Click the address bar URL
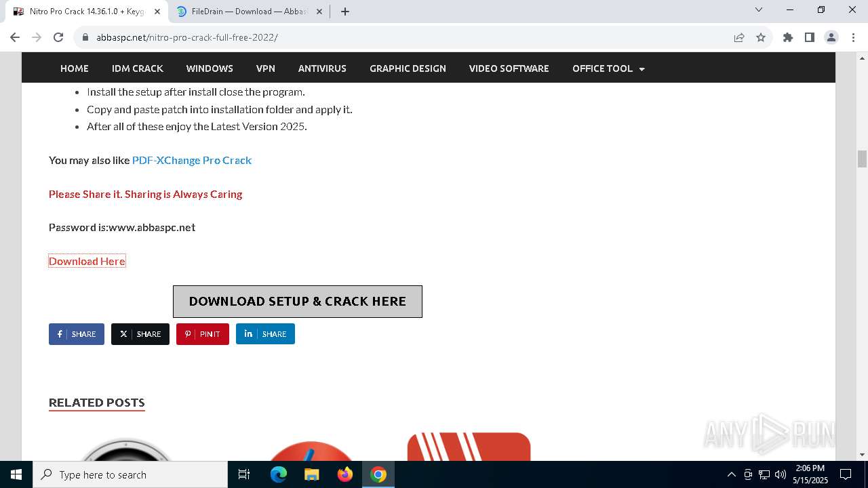This screenshot has width=868, height=488. (187, 37)
